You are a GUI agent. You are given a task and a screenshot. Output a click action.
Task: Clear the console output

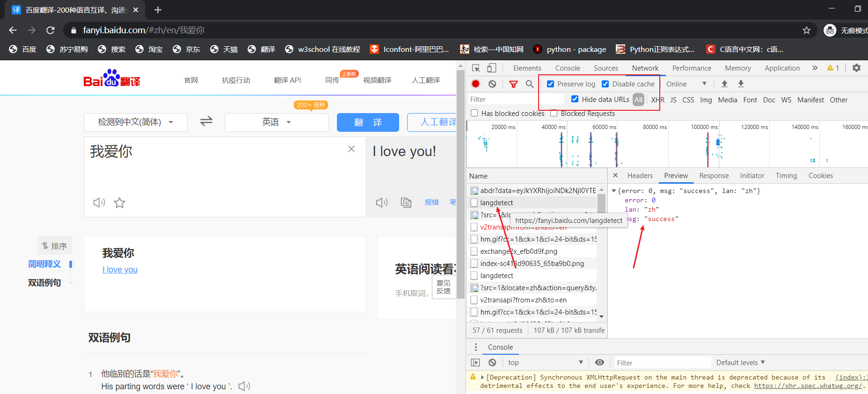click(492, 363)
